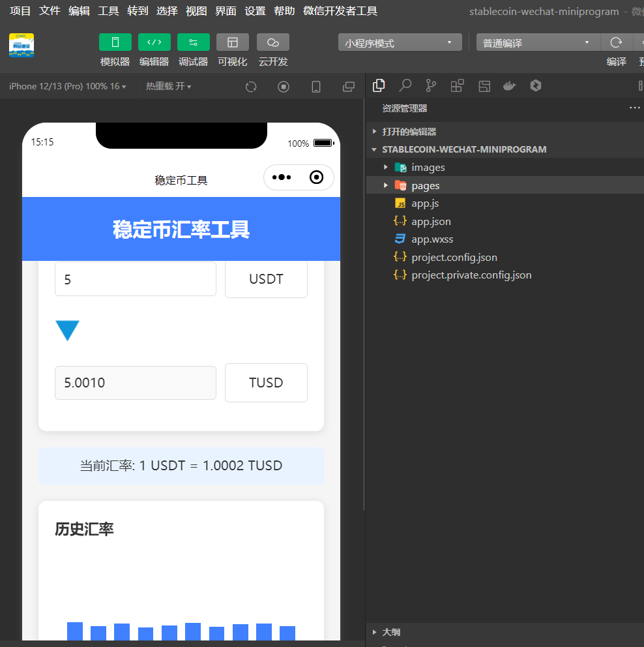This screenshot has width=644, height=647.
Task: Open the 调试器 (Debugger) panel
Action: tap(193, 50)
